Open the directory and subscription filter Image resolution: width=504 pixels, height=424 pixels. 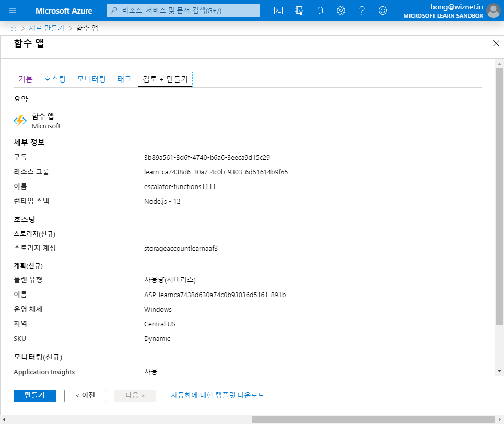pyautogui.click(x=299, y=10)
